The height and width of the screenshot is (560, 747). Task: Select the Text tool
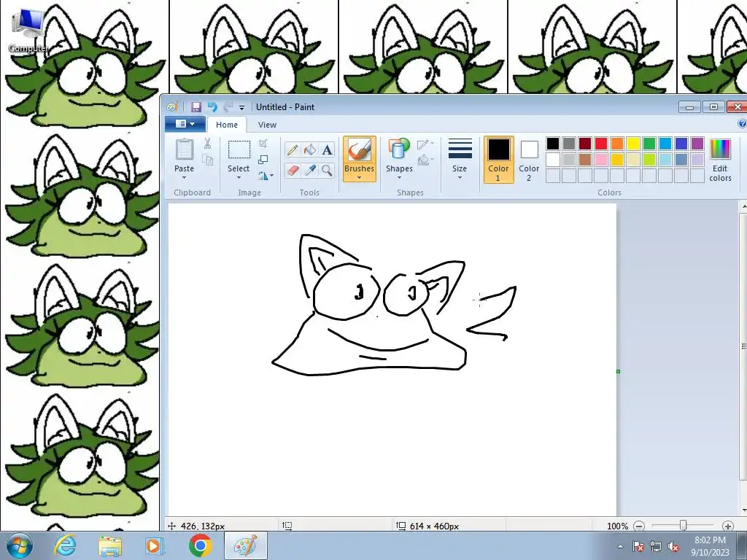pyautogui.click(x=327, y=150)
